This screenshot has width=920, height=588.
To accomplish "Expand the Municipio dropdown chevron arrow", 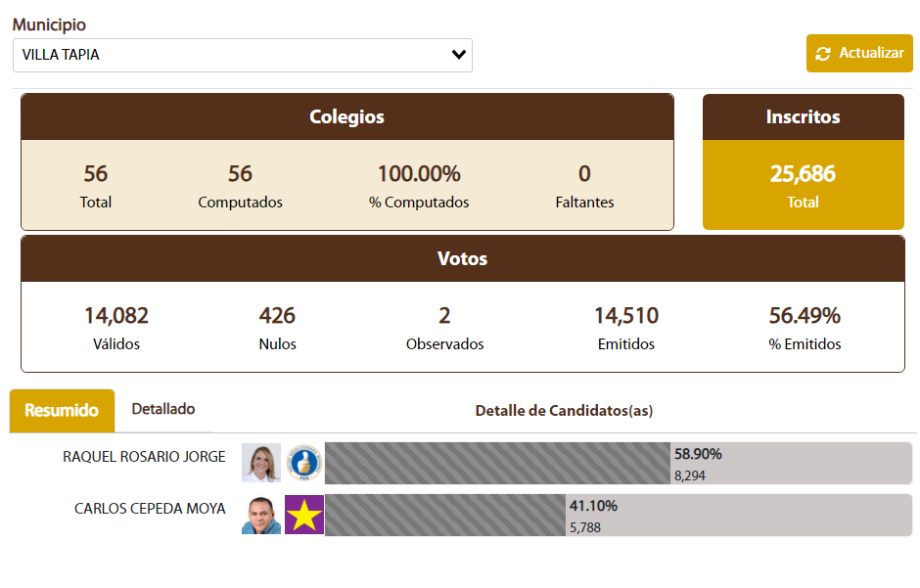I will 458,55.
